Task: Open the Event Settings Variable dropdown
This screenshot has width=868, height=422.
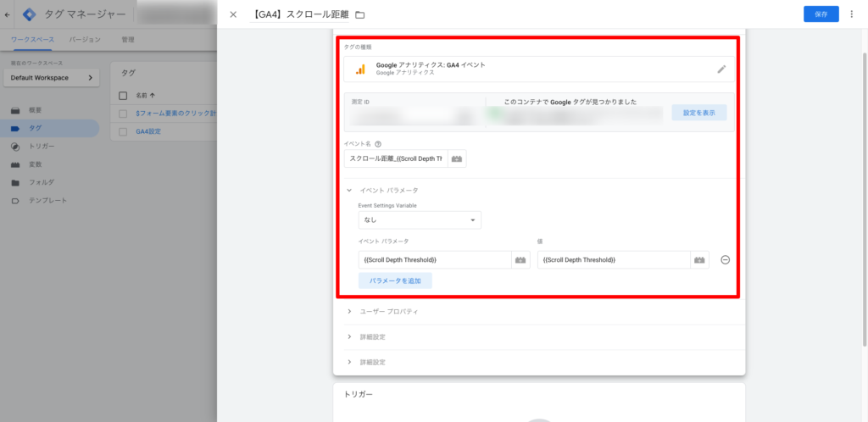Action: point(420,220)
